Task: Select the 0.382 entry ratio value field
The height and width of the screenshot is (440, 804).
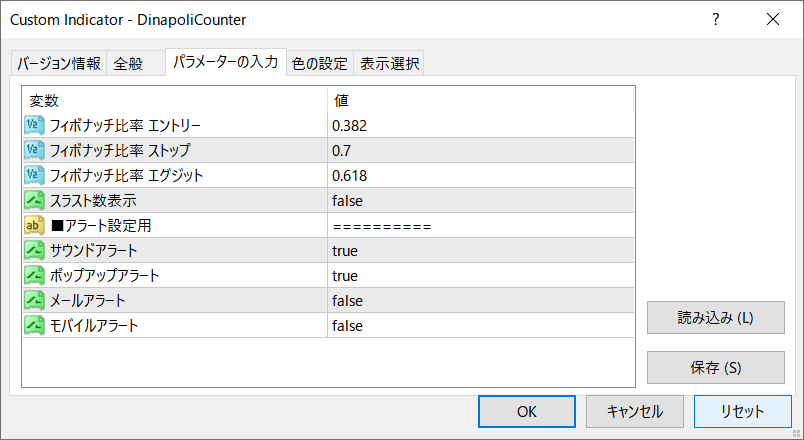Action: pos(480,125)
